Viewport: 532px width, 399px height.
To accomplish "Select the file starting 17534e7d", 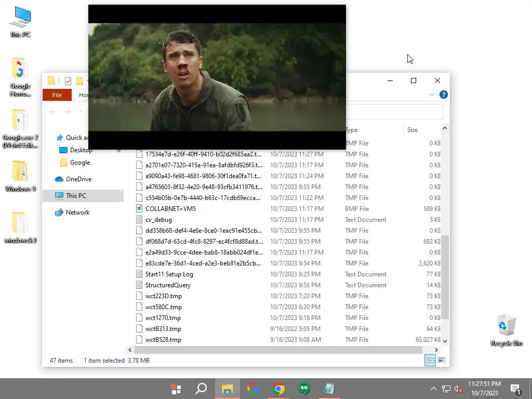I will [288, 154].
